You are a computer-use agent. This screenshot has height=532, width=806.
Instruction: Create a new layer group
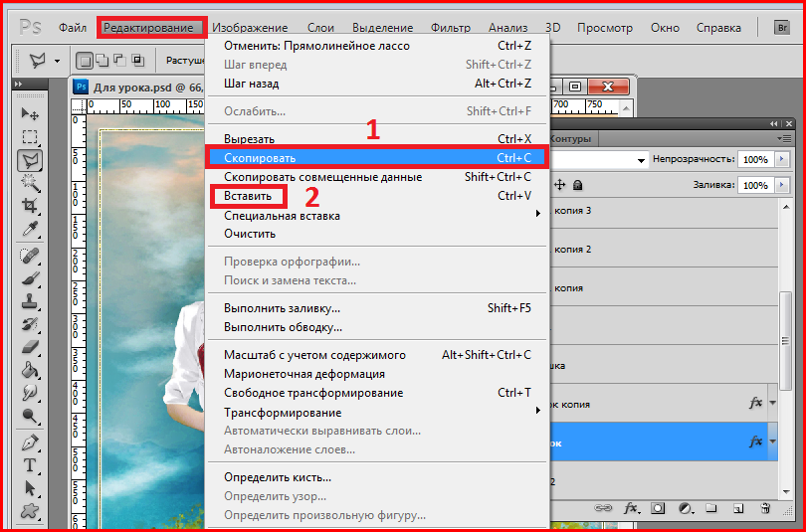pos(711,508)
